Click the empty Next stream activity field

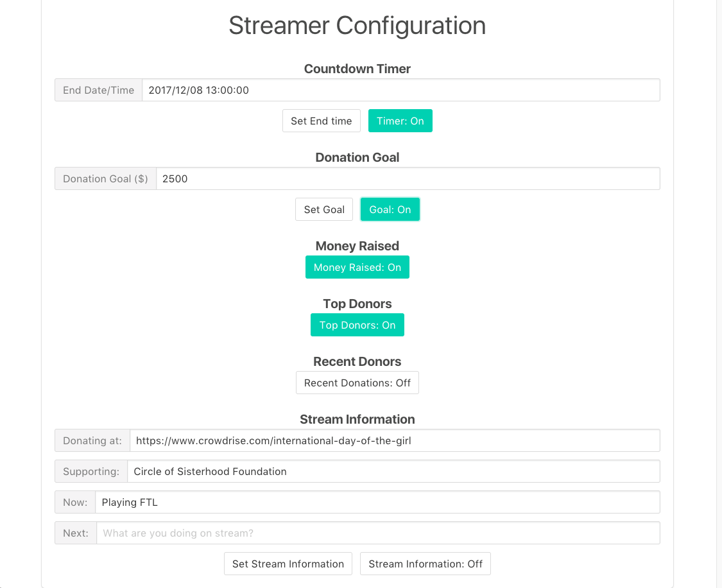click(378, 533)
